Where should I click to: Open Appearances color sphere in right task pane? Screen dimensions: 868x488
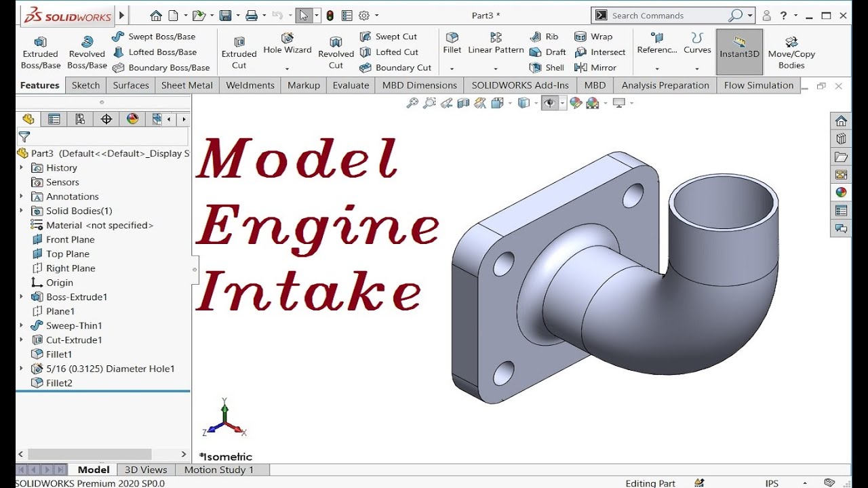pyautogui.click(x=841, y=192)
